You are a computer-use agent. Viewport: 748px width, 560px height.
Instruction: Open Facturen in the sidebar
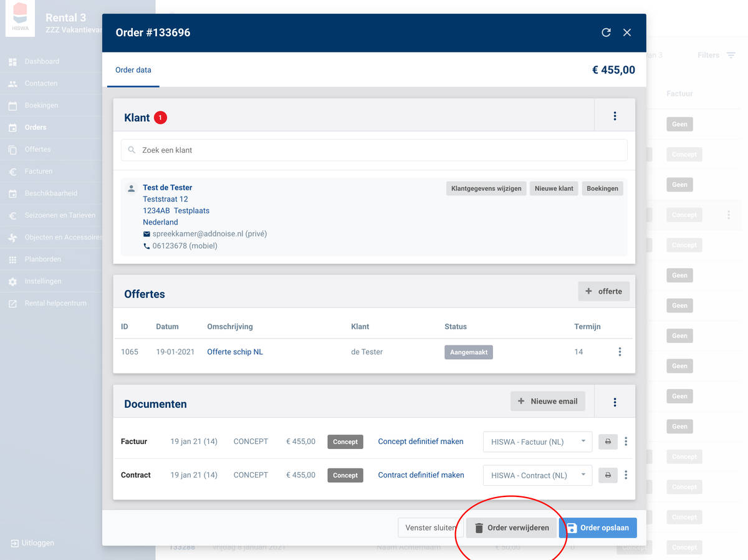coord(39,171)
